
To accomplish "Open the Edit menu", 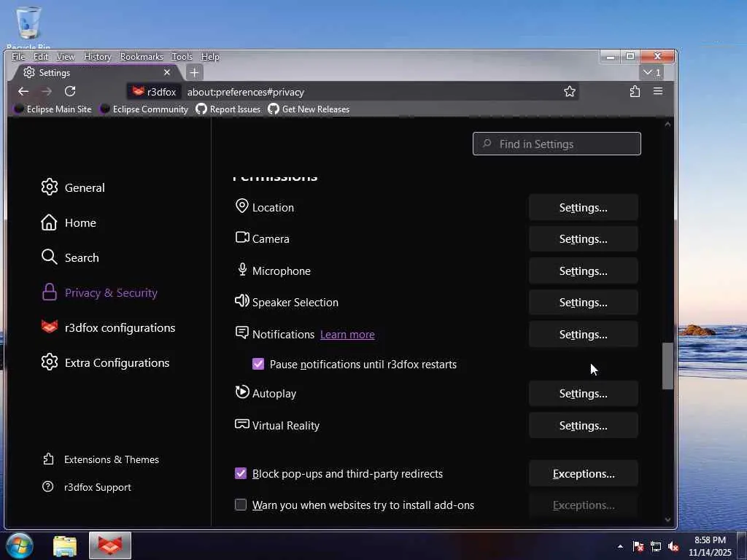I will [41, 57].
